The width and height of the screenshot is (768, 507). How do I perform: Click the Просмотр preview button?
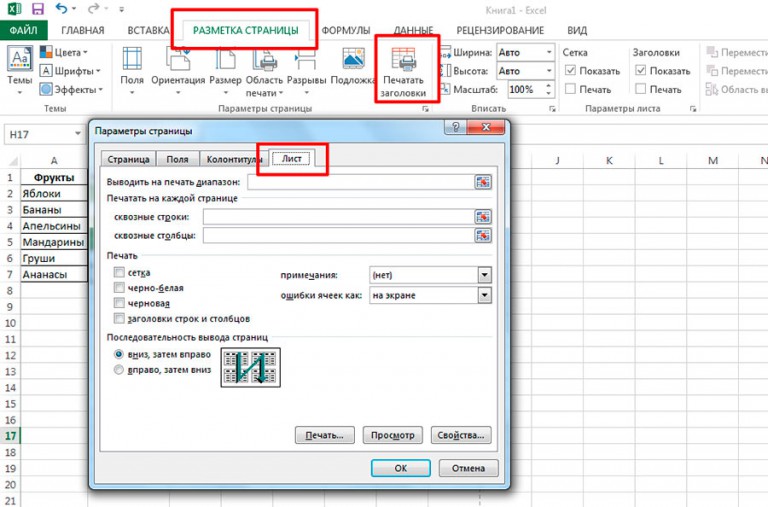[392, 435]
